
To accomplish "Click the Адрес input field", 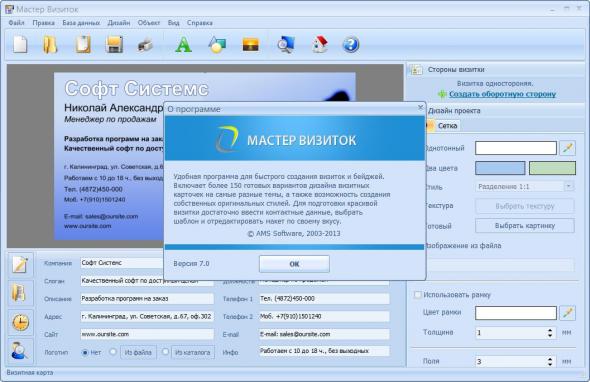I will (x=147, y=317).
